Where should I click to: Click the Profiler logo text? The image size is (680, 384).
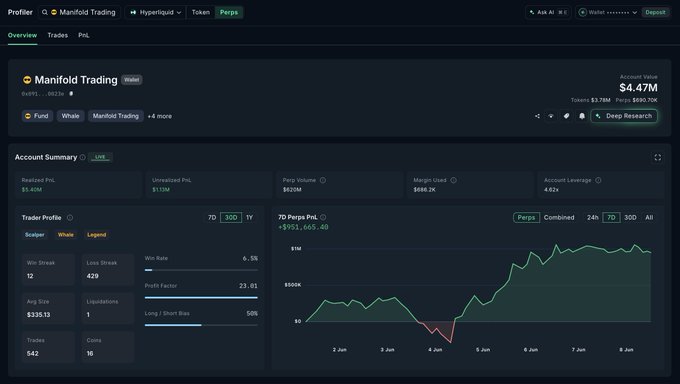(x=20, y=12)
